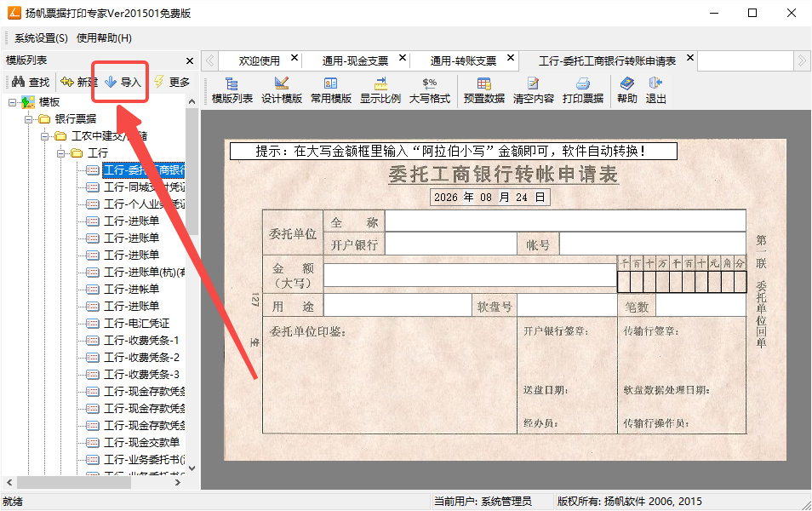This screenshot has height=511, width=812.
Task: Click 当前用户: 系统管理员 status text
Action: point(483,501)
